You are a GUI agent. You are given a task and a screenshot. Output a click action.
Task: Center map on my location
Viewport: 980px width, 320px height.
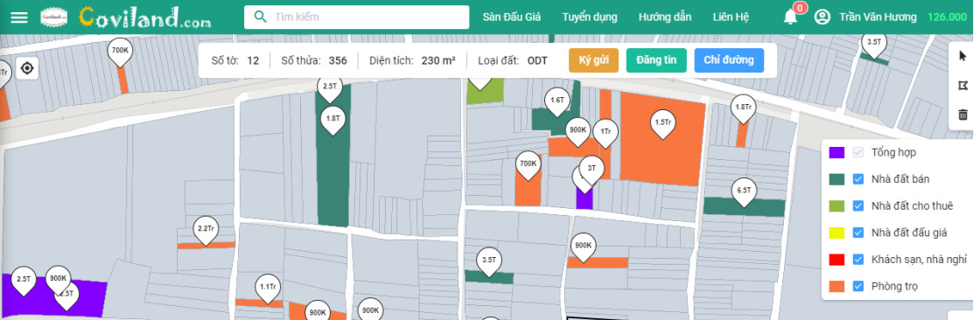pyautogui.click(x=27, y=67)
